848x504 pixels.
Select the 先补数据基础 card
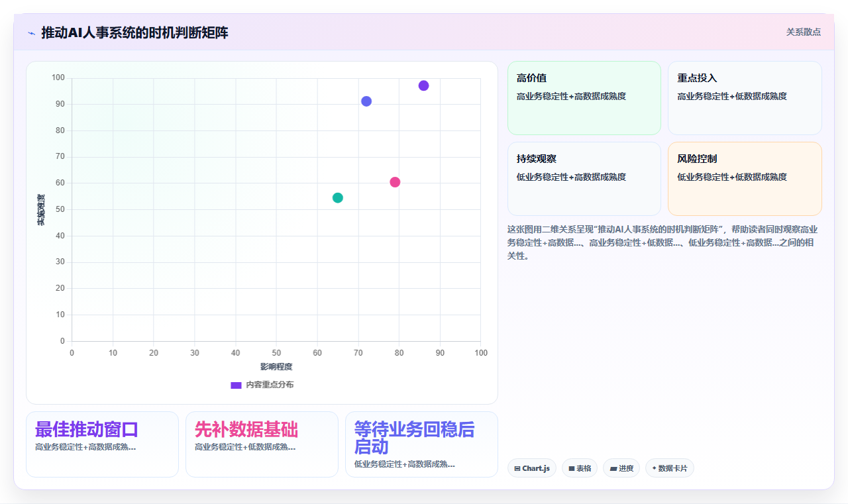click(x=262, y=444)
